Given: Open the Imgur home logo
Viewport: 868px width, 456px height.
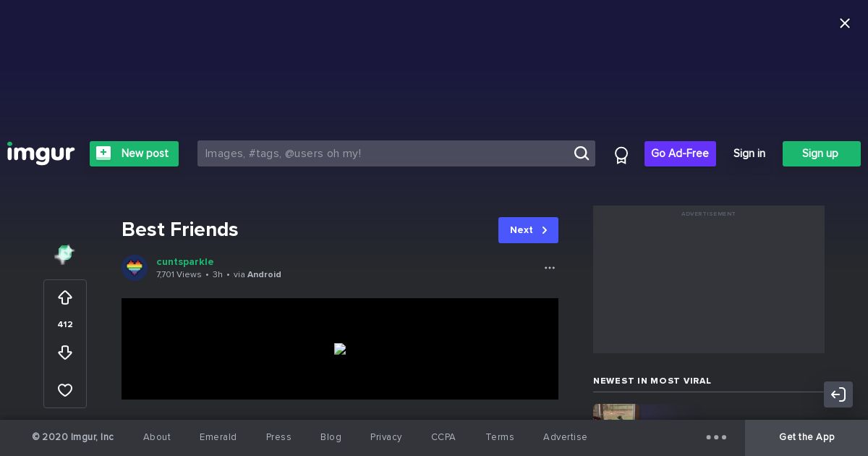Looking at the screenshot, I should [x=41, y=153].
